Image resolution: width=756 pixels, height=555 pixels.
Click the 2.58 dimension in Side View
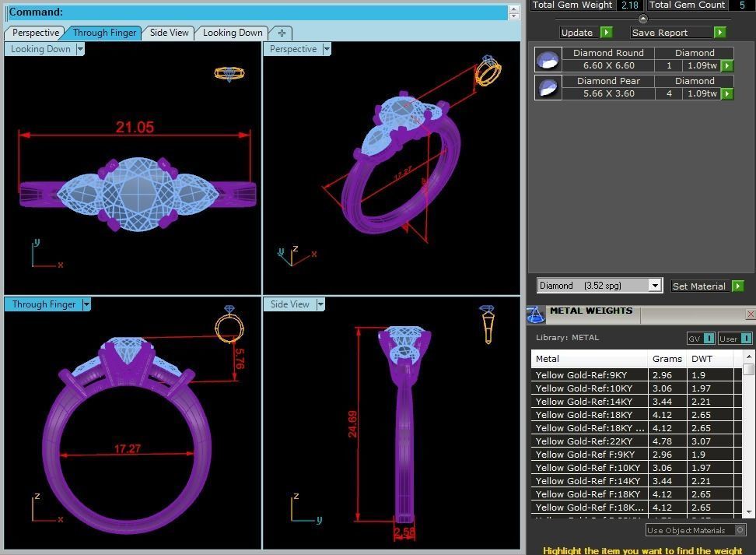pos(404,532)
